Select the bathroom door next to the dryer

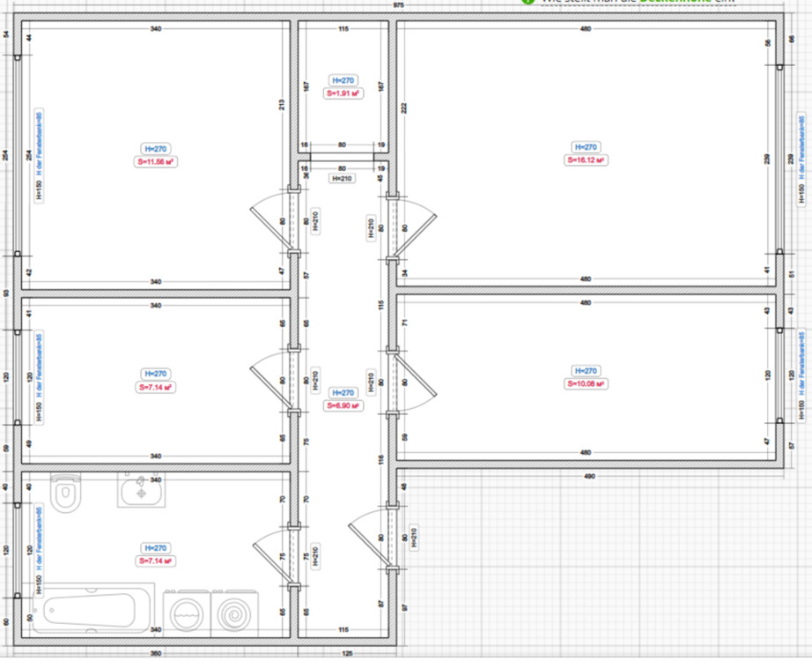click(273, 556)
